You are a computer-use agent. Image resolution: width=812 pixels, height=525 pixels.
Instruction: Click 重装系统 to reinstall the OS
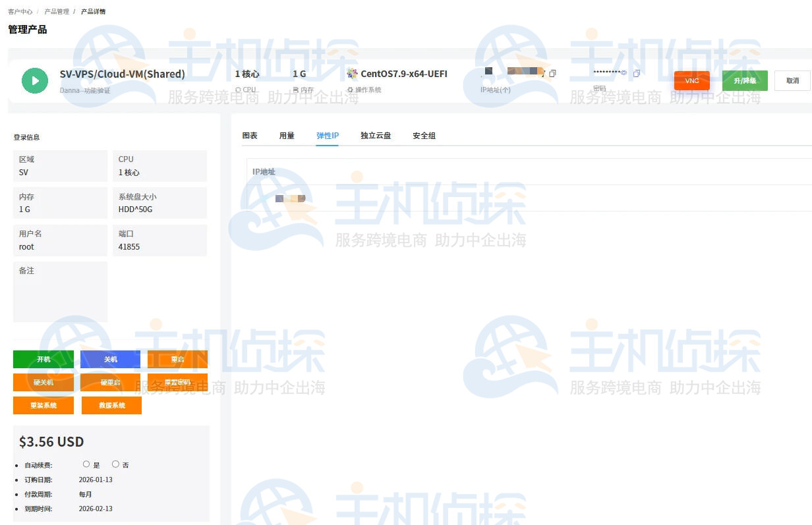[43, 405]
